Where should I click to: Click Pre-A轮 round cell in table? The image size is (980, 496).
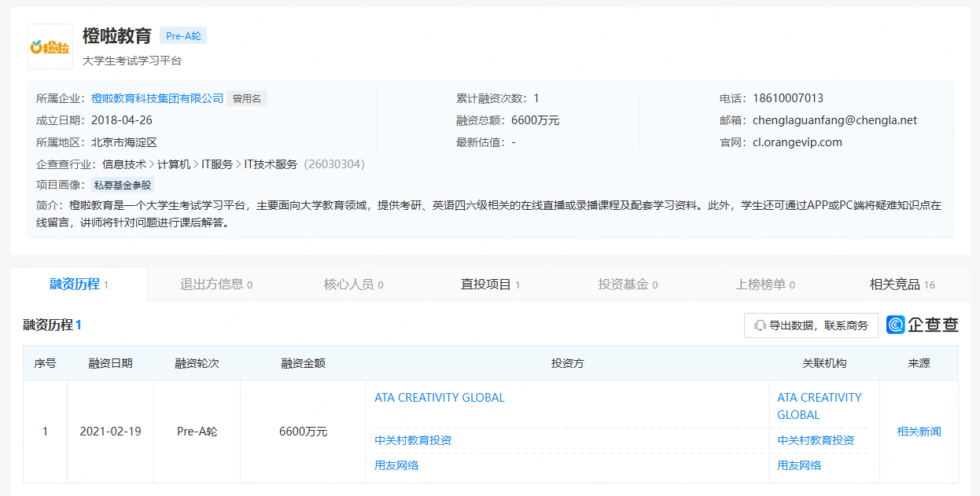coord(197,432)
